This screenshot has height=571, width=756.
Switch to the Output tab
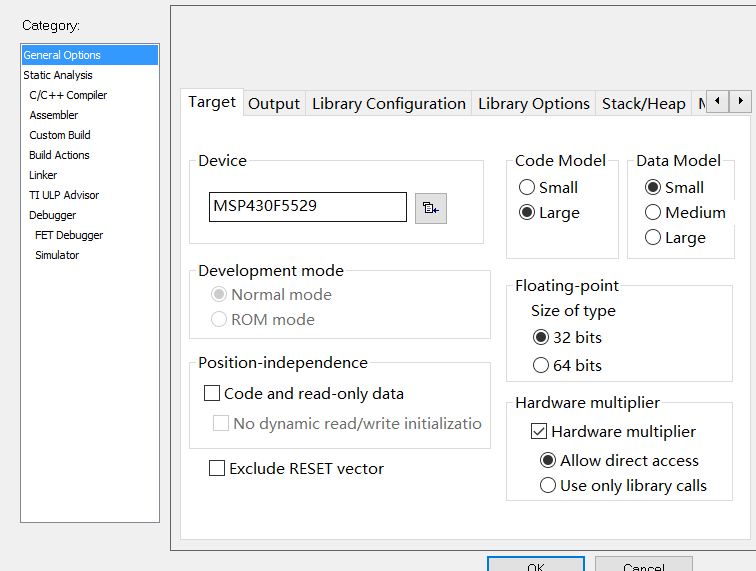click(x=274, y=104)
